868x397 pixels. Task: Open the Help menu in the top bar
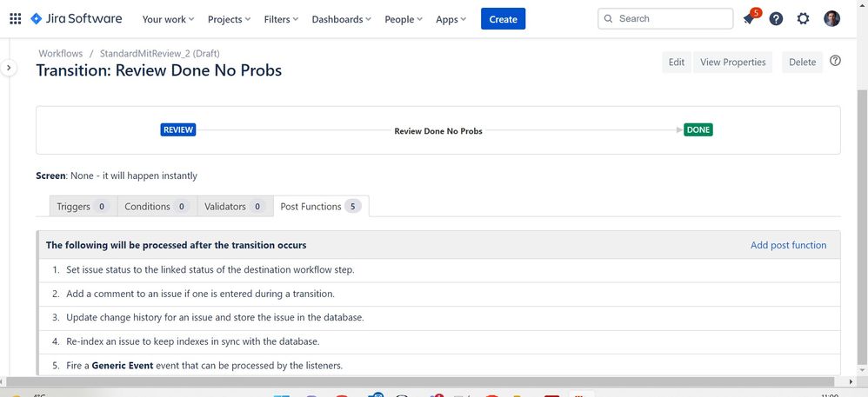click(x=776, y=19)
